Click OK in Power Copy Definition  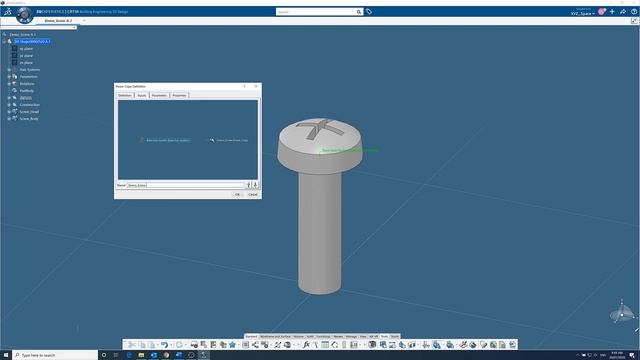238,194
